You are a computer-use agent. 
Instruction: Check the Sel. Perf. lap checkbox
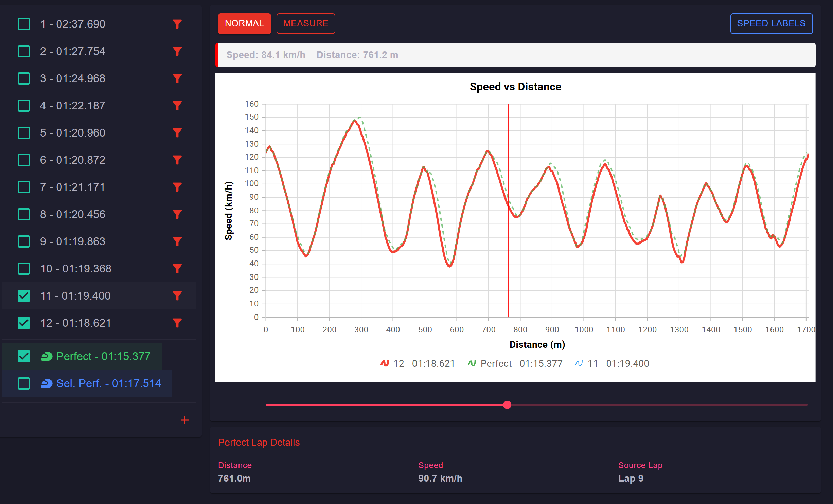click(24, 383)
